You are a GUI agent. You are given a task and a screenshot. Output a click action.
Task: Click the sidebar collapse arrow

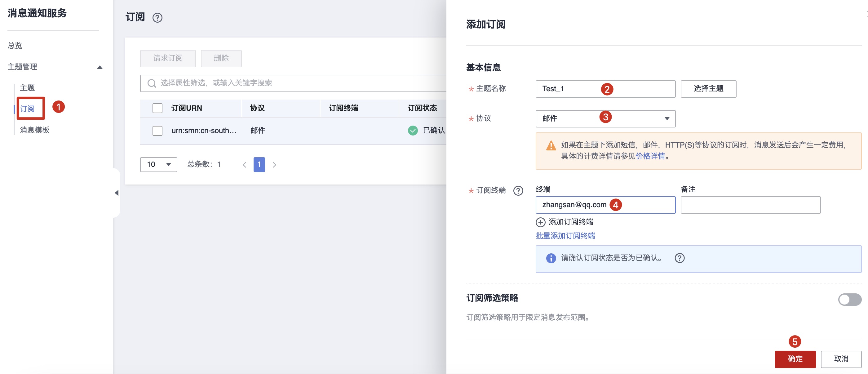[x=116, y=193]
